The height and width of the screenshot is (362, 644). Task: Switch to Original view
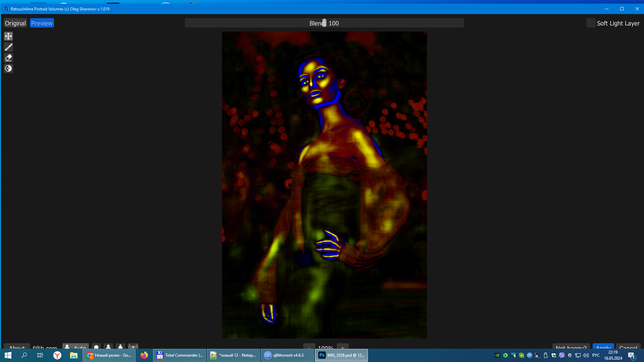15,23
